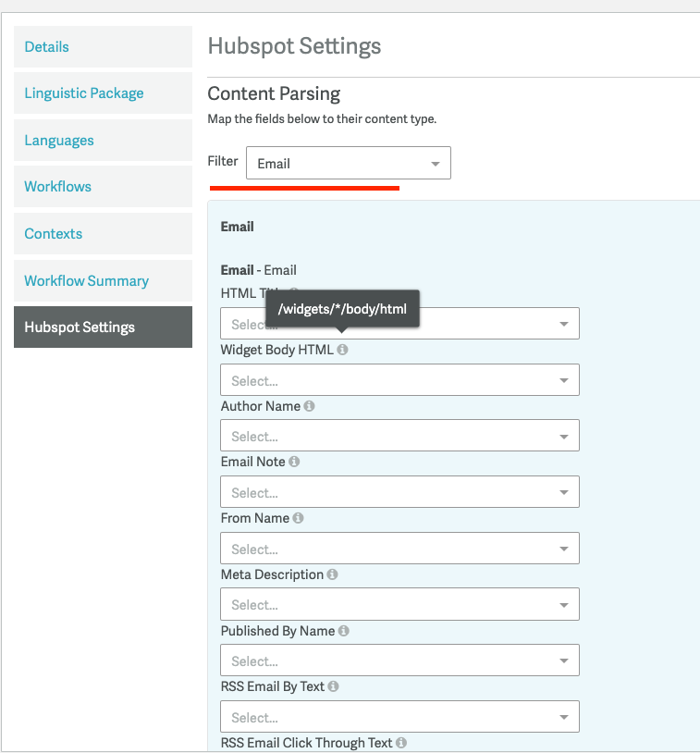Click info icon beside Published By Name
Image resolution: width=700 pixels, height=753 pixels.
pyautogui.click(x=343, y=631)
